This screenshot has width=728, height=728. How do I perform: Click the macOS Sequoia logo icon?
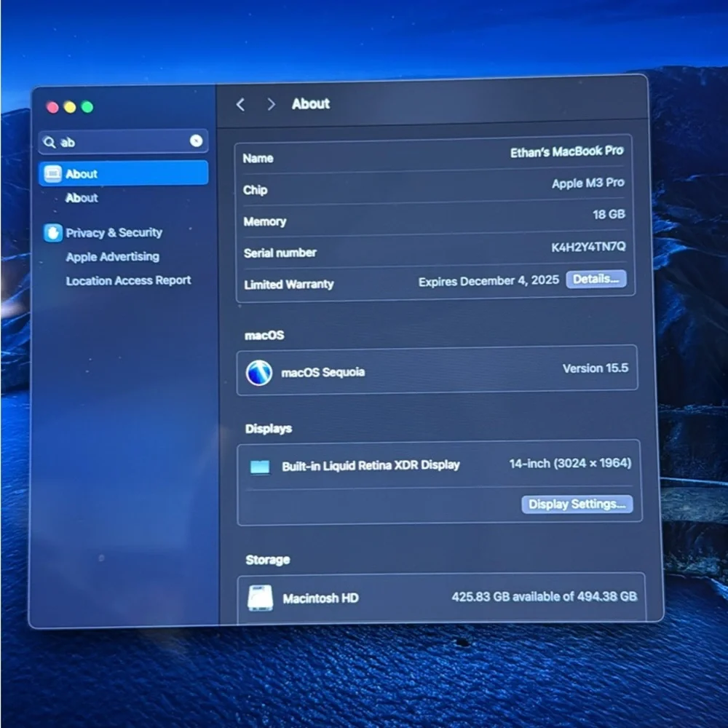point(259,373)
